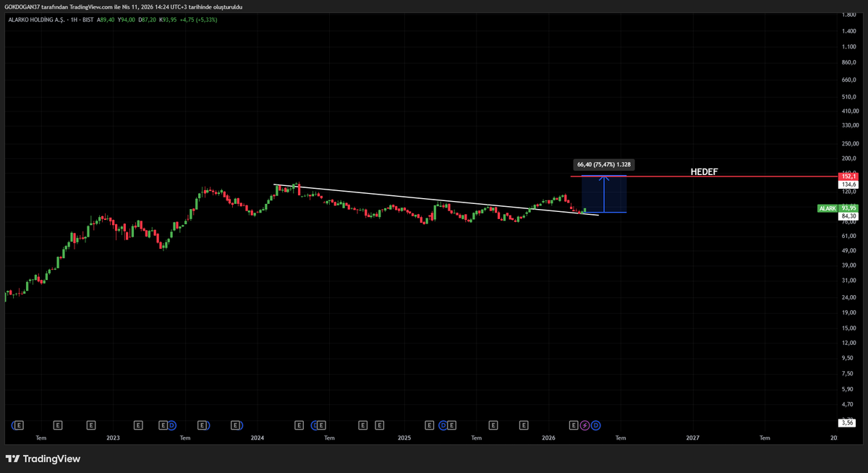868x473 pixels.
Task: Click the 134,6 price label
Action: [848, 184]
